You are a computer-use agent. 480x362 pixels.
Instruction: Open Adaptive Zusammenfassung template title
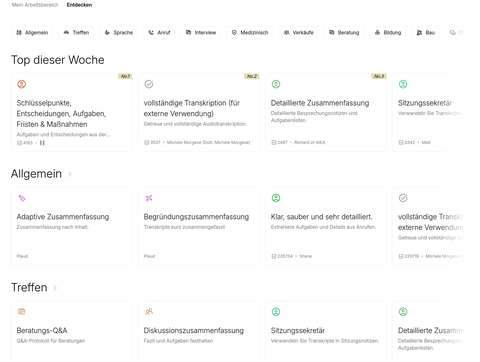point(63,217)
